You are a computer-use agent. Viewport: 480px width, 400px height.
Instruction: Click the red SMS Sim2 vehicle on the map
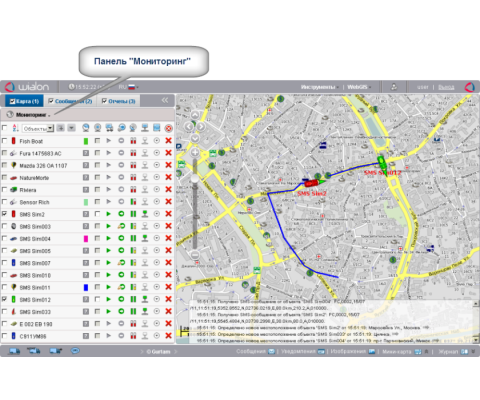coord(311,183)
